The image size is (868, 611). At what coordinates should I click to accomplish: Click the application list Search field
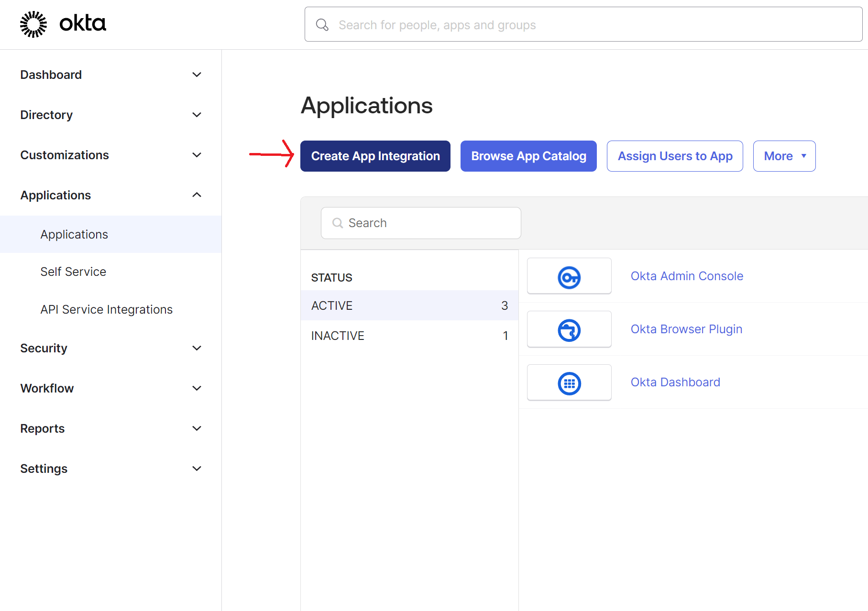[x=421, y=223]
